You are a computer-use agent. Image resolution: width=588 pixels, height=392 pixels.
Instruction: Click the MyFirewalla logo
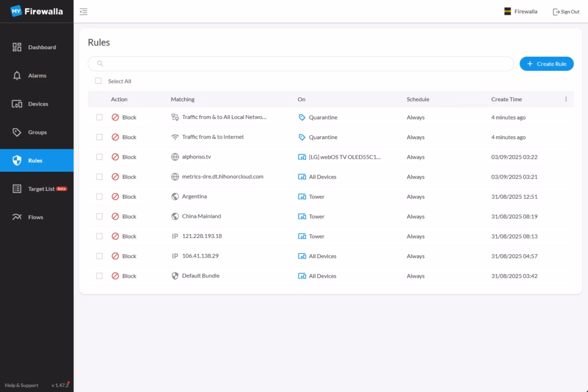click(x=36, y=11)
